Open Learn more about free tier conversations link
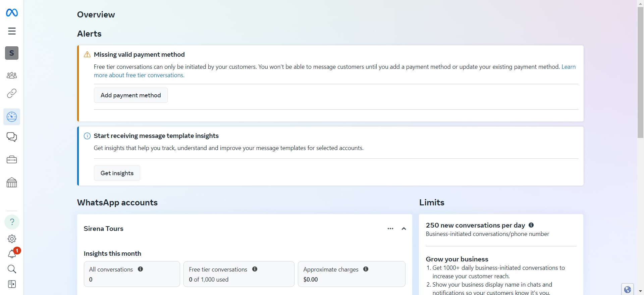Image resolution: width=644 pixels, height=295 pixels. click(x=139, y=75)
